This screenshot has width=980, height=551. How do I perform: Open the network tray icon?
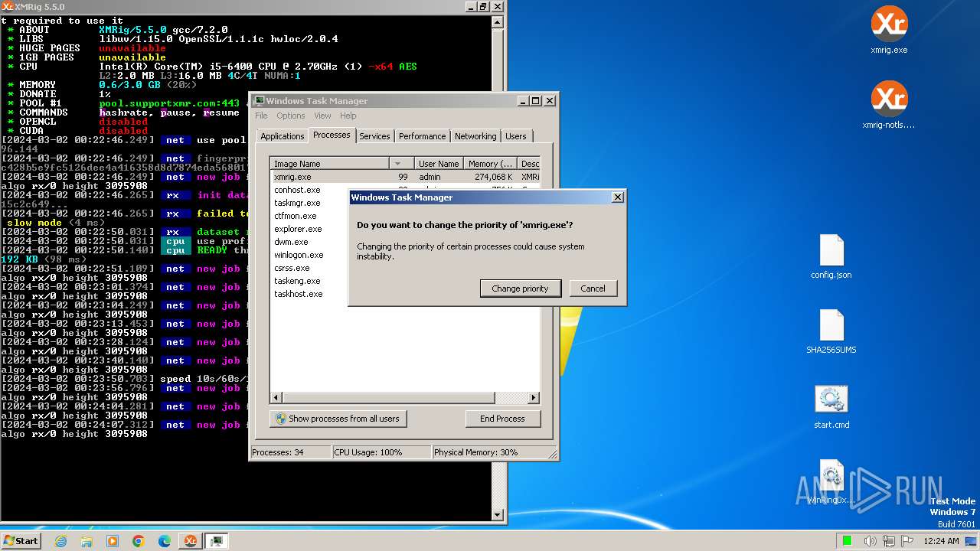point(889,541)
